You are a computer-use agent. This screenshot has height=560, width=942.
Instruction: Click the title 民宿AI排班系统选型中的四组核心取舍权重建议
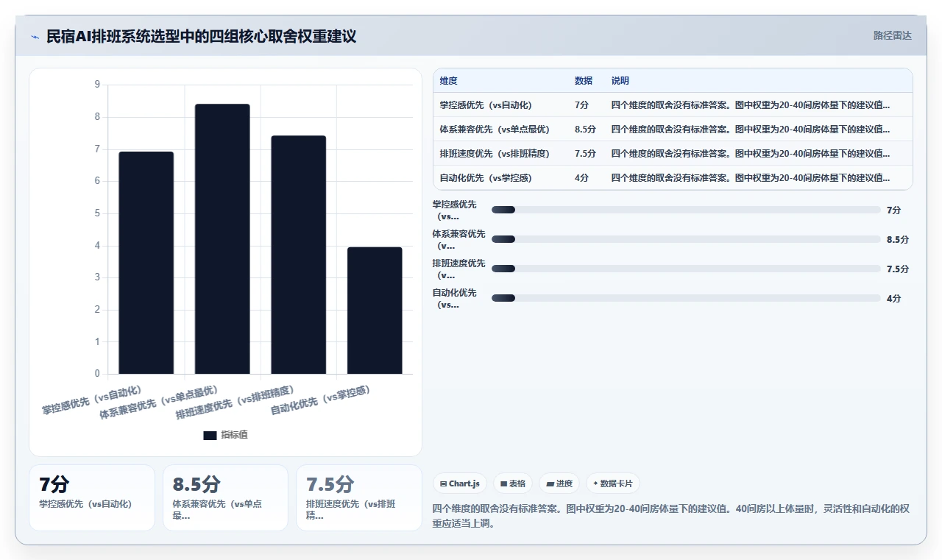click(201, 36)
